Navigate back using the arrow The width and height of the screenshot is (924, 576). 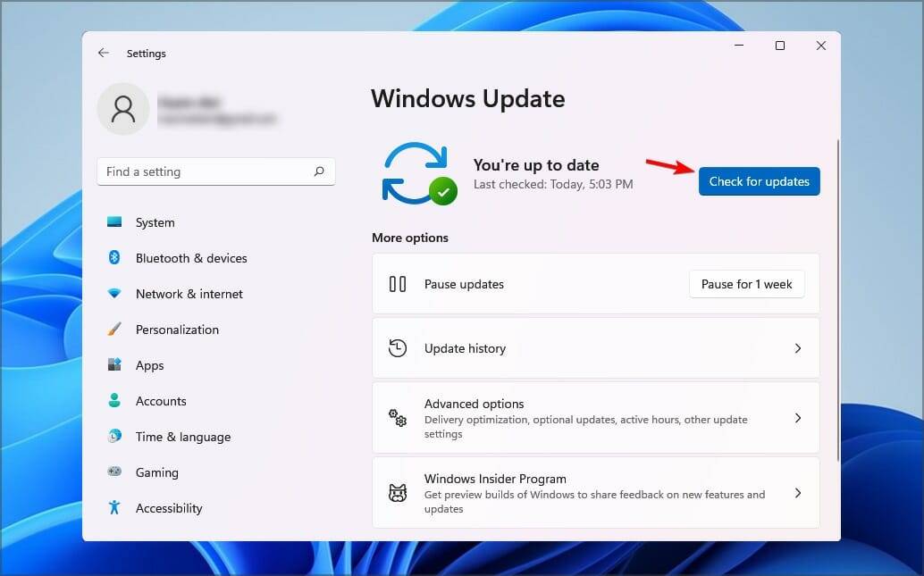pos(104,53)
